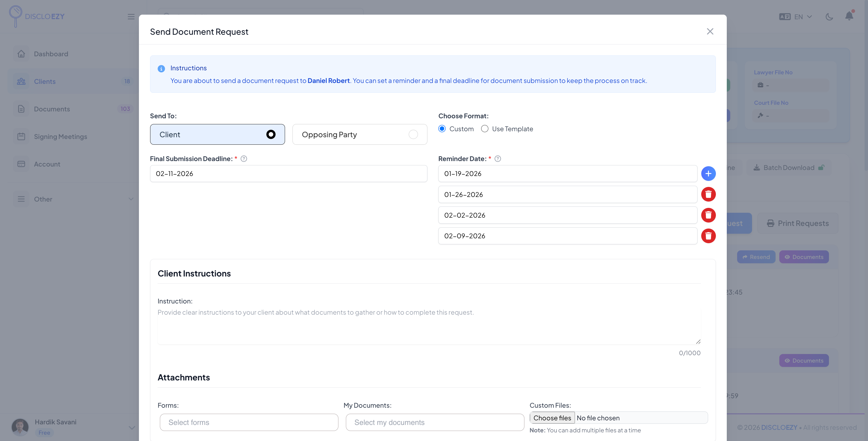The height and width of the screenshot is (441, 868).
Task: Click the blue add reminder date plus icon
Action: coord(708,174)
